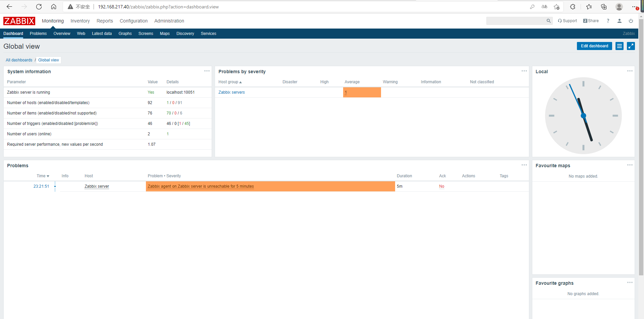Reload the page with the refresh icon
644x319 pixels.
[x=39, y=7]
